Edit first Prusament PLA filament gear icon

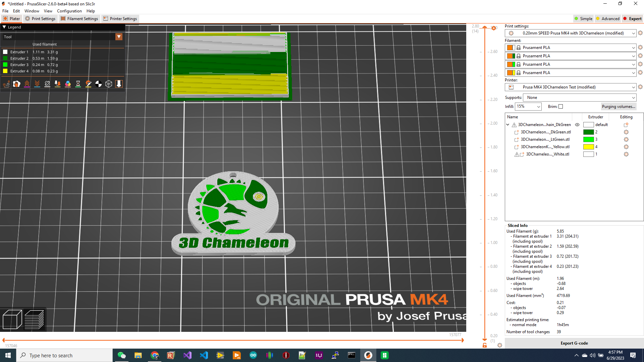coord(640,47)
